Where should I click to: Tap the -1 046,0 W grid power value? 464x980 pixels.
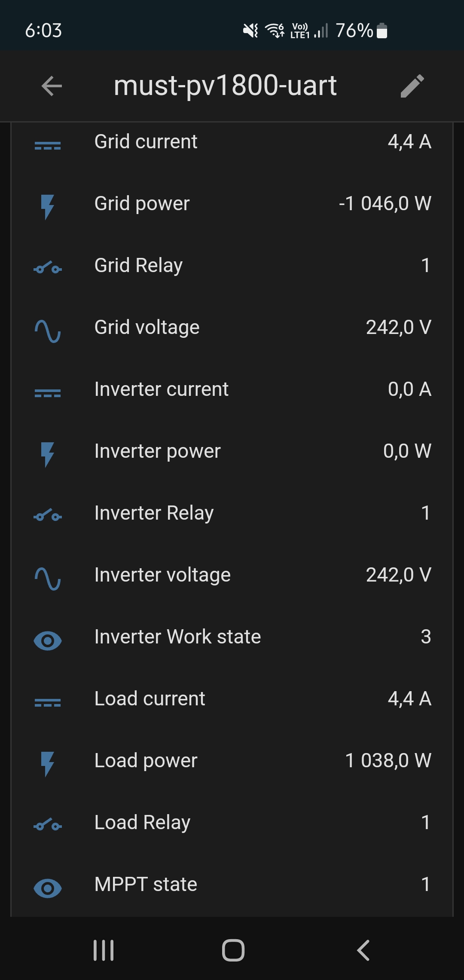point(385,204)
